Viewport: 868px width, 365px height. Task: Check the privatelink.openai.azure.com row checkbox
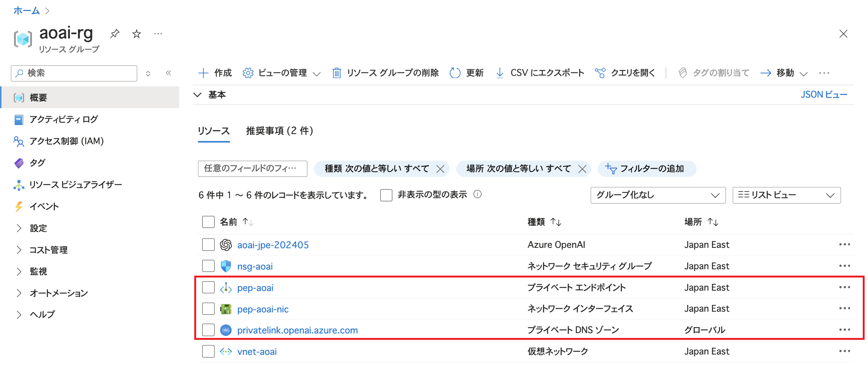pos(208,330)
